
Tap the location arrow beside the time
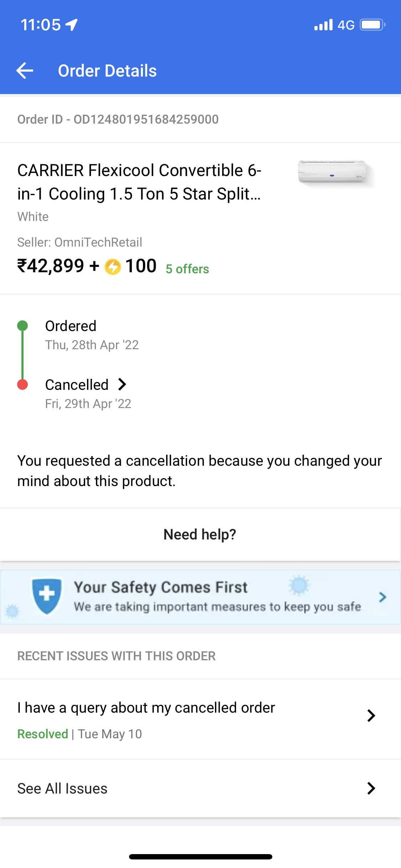72,25
